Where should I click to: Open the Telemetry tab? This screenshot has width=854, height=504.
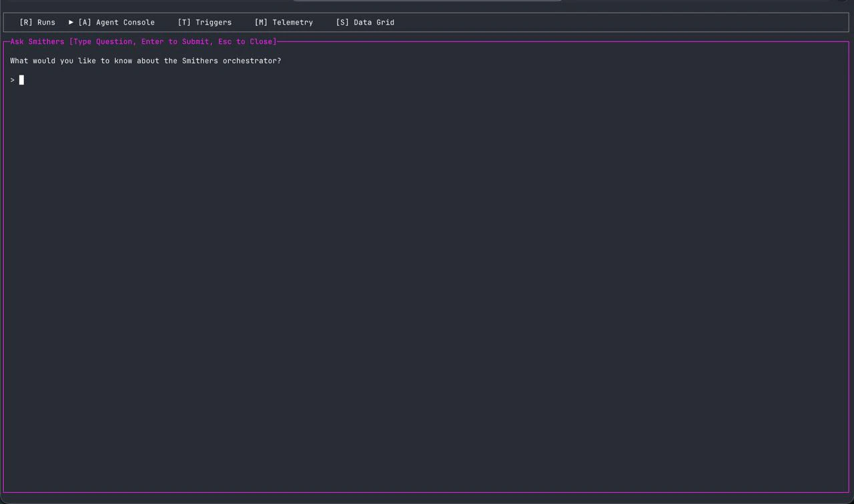coord(284,22)
